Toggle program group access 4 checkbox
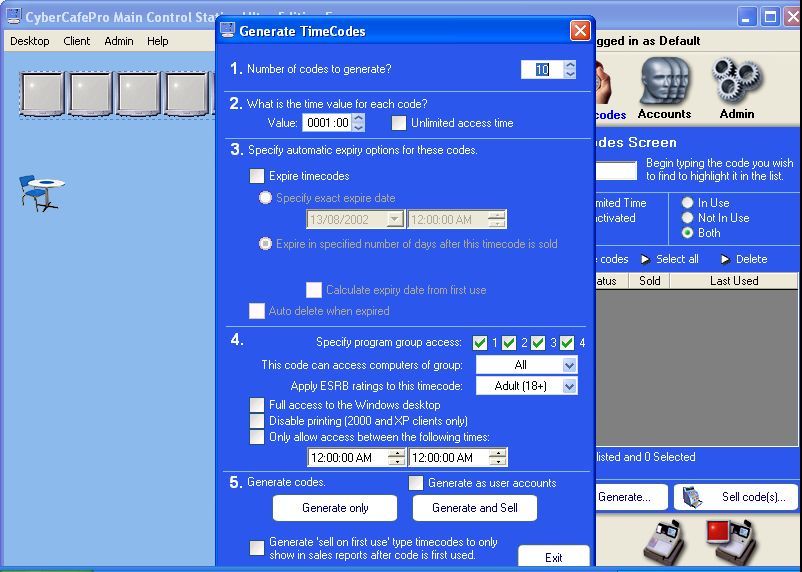802x572 pixels. coord(567,343)
